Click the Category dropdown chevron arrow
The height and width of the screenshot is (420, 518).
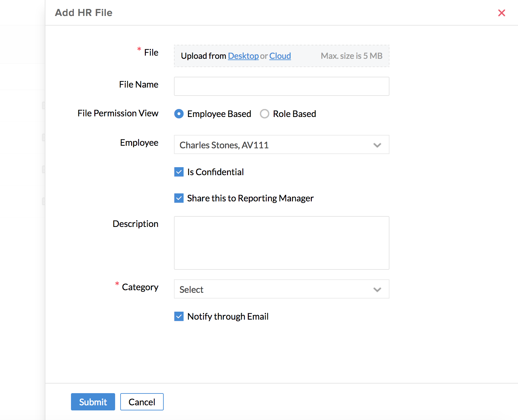[x=377, y=290]
